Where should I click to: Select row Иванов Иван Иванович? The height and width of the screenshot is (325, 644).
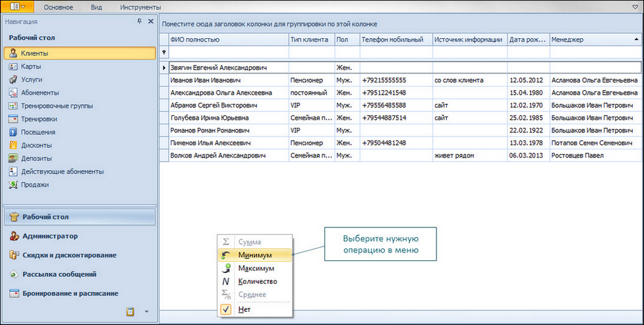tap(401, 80)
